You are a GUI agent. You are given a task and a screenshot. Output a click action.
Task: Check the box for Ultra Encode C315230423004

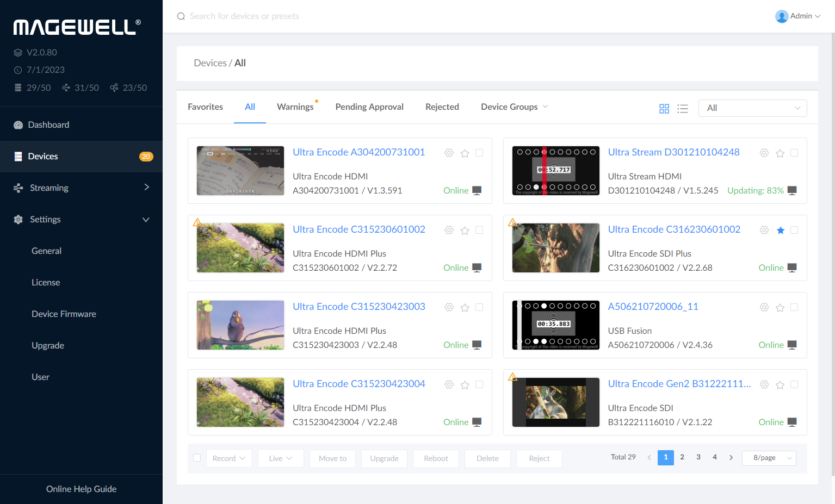(x=479, y=384)
